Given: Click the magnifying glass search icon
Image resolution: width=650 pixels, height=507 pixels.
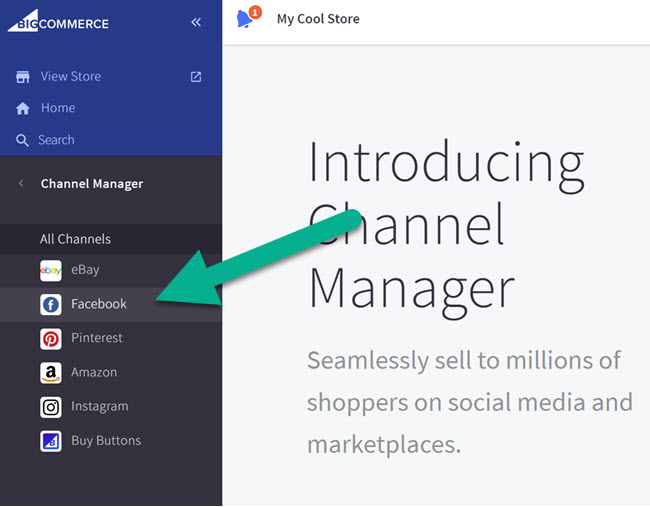Looking at the screenshot, I should point(22,140).
